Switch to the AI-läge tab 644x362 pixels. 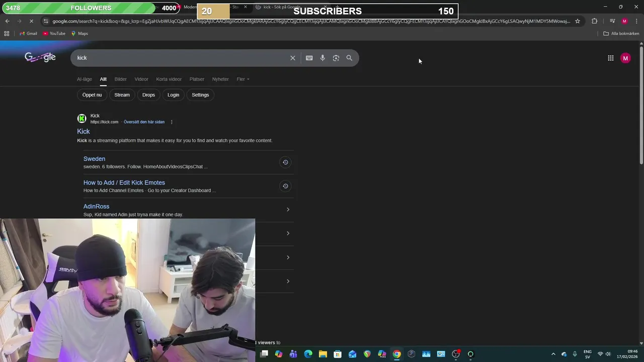click(85, 79)
